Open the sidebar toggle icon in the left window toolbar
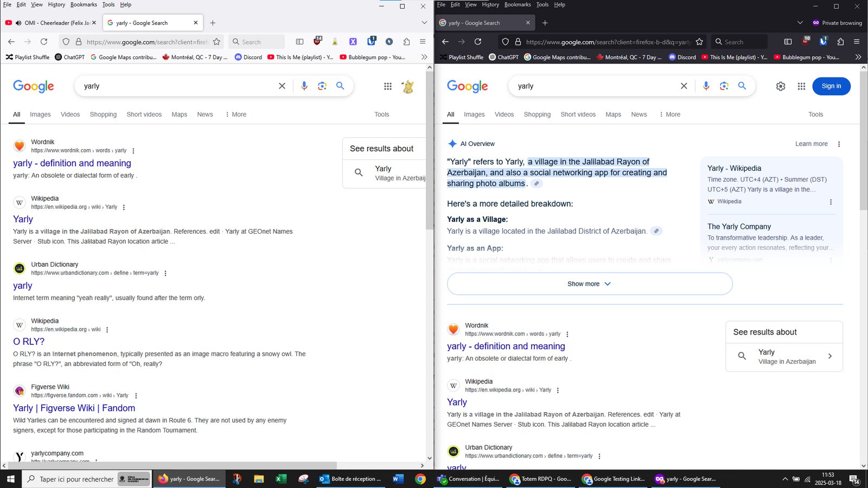The image size is (868, 488). click(299, 42)
